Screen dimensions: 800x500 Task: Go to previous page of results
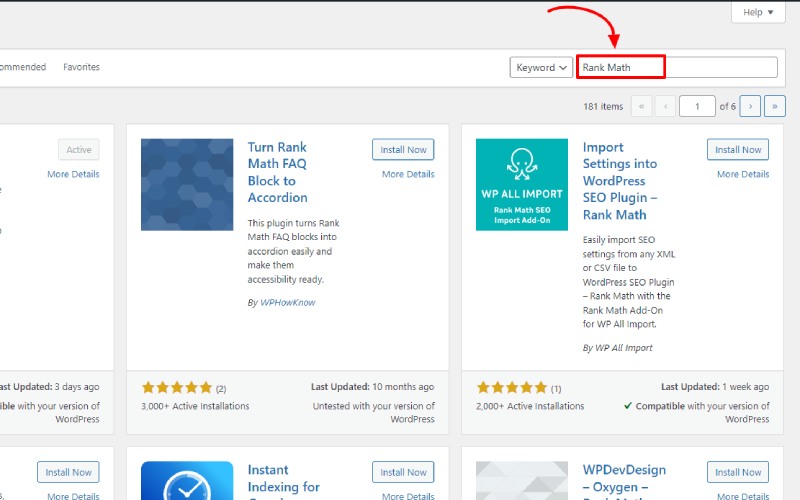pos(665,106)
